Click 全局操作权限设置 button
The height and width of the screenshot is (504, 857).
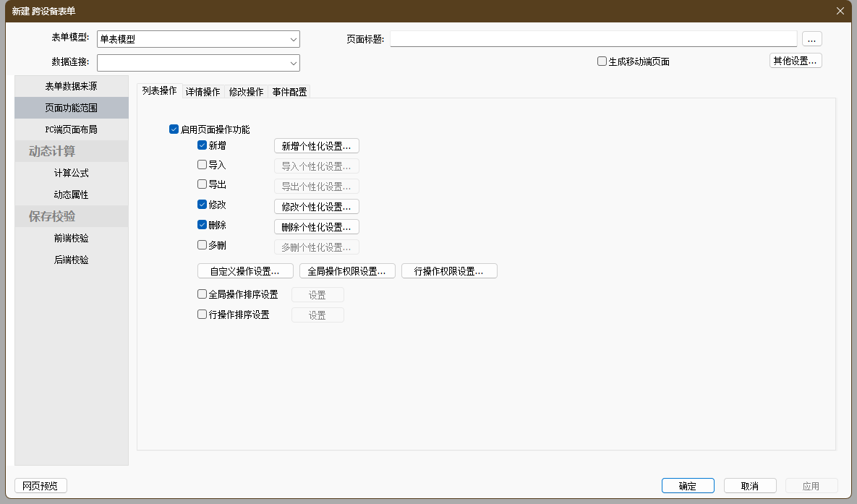click(347, 272)
